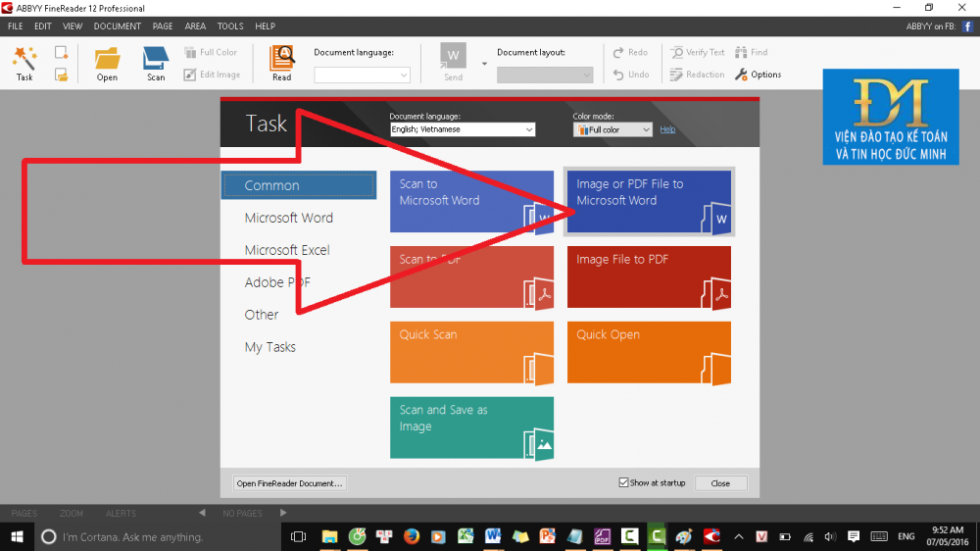This screenshot has width=980, height=551.
Task: Open Excel from the taskbar
Action: tap(465, 536)
